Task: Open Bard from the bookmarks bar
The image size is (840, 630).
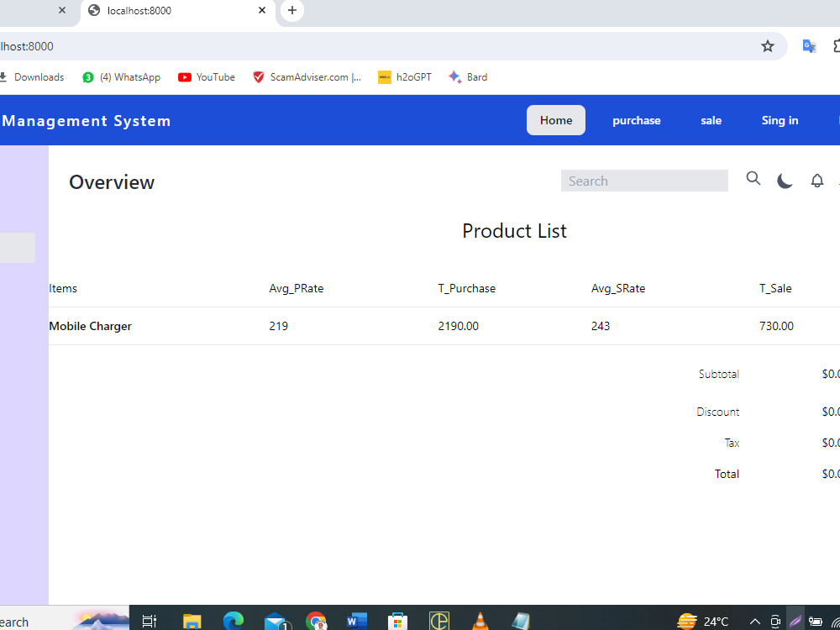Action: [x=468, y=76]
